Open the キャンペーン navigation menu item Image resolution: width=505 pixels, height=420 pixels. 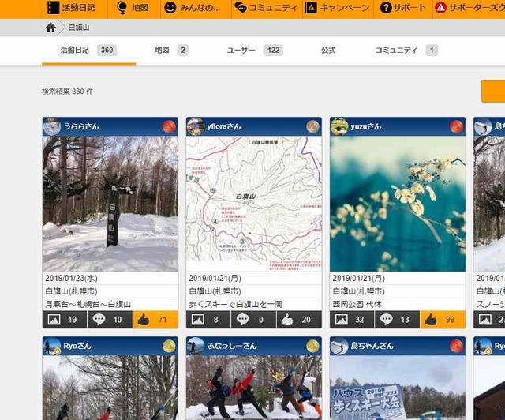[337, 7]
